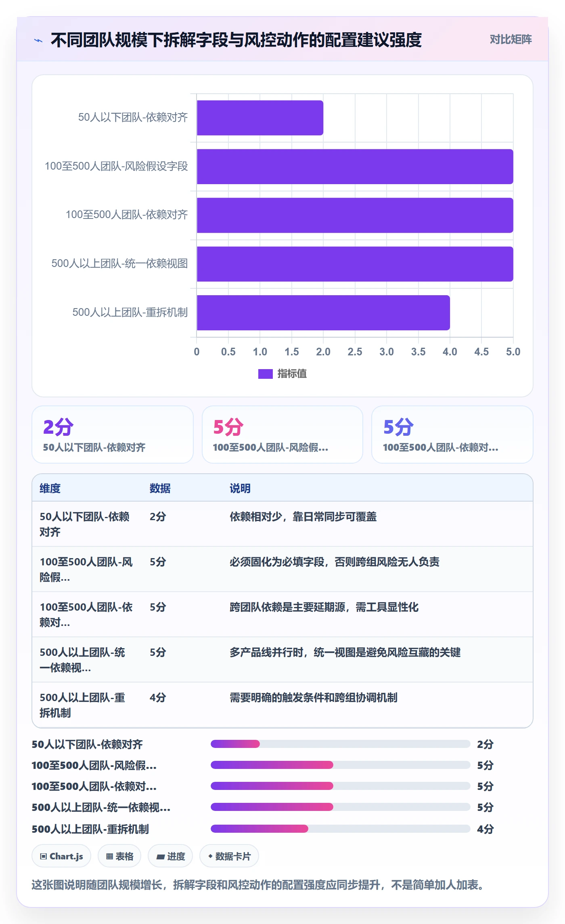Click progress bar for 500人以上团队-重拆机制
Image resolution: width=565 pixels, height=924 pixels.
pyautogui.click(x=340, y=829)
